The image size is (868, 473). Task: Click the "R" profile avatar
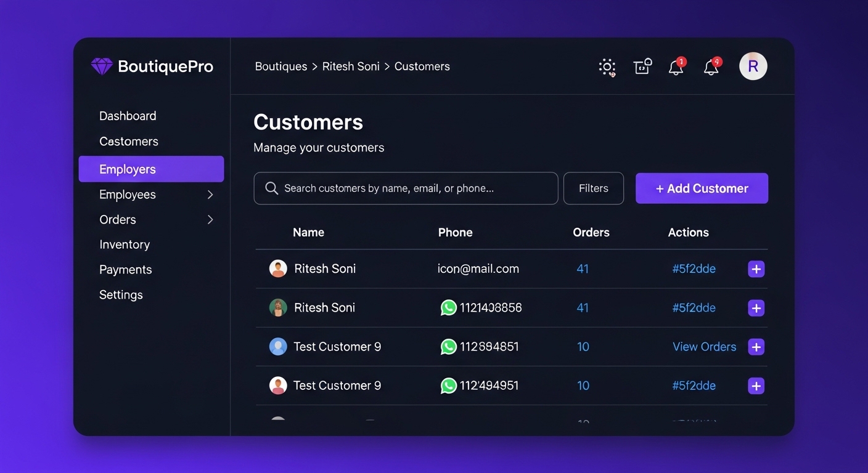pos(753,67)
